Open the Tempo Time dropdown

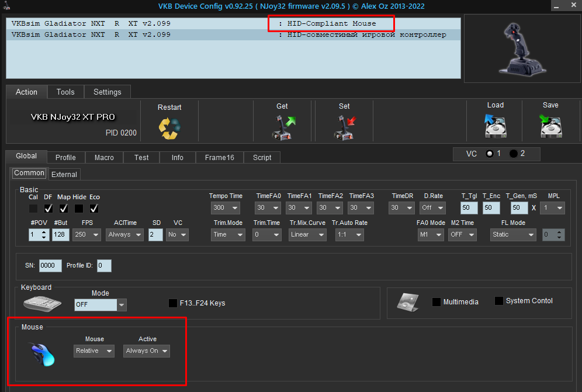pos(226,208)
